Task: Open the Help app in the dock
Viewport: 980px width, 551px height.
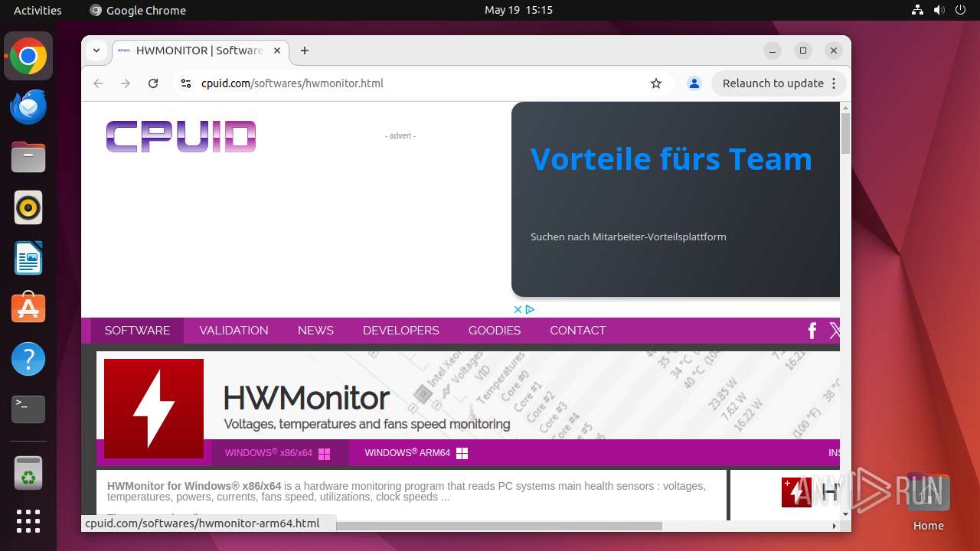Action: pyautogui.click(x=28, y=359)
